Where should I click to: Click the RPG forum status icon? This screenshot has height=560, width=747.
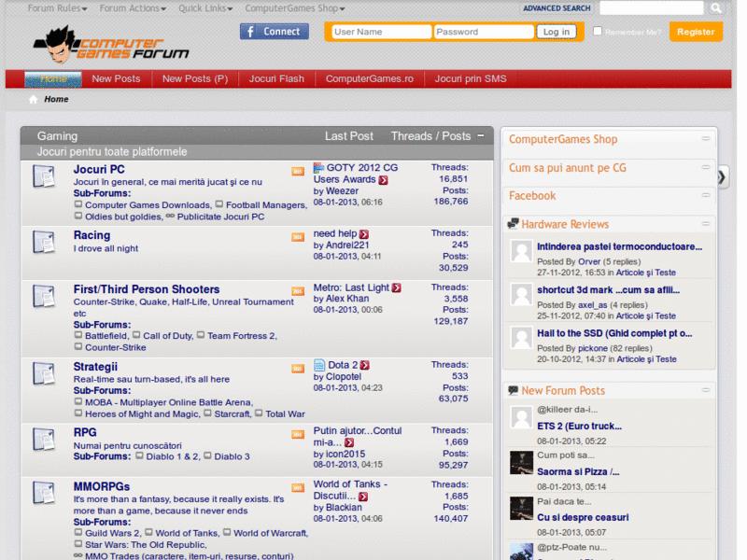[x=44, y=439]
